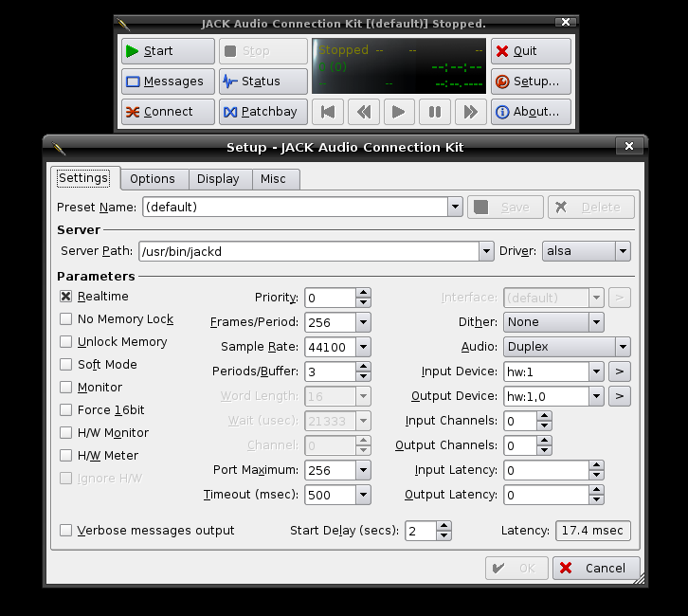Expand the Output Device dropdown arrow
The width and height of the screenshot is (688, 616).
pos(596,396)
